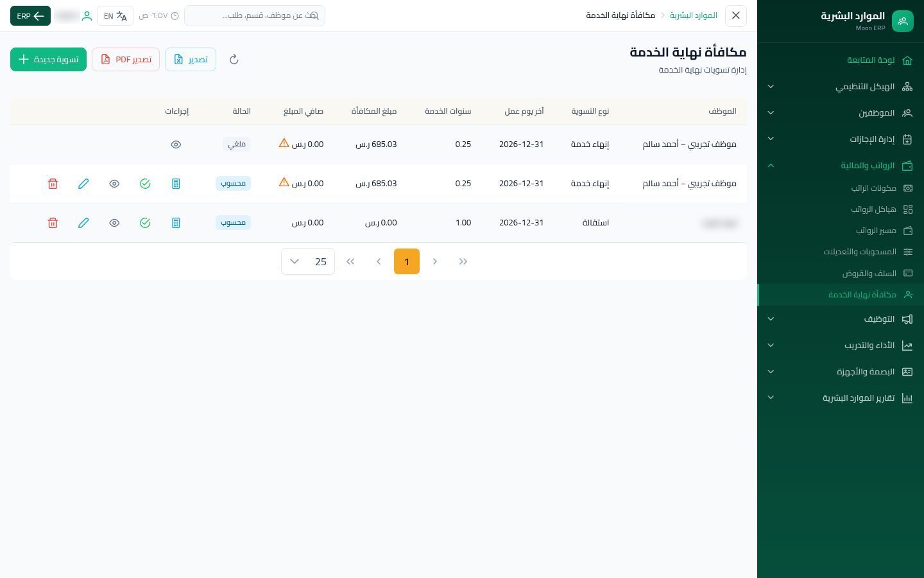Edit the محسوب إنهاء خدمة settlement
The width and height of the screenshot is (924, 578).
coord(83,184)
